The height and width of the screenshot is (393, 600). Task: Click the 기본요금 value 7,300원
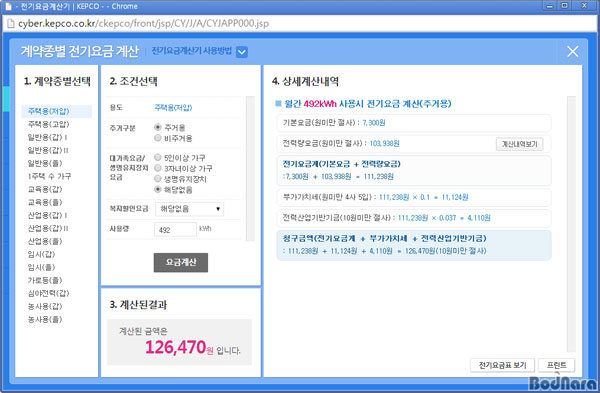pyautogui.click(x=374, y=123)
